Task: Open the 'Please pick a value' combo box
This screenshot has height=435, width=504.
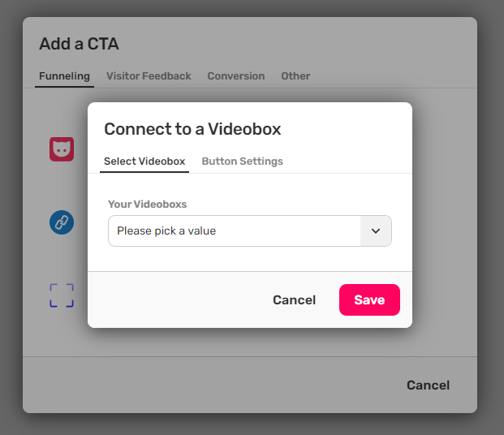Action: 235,230
